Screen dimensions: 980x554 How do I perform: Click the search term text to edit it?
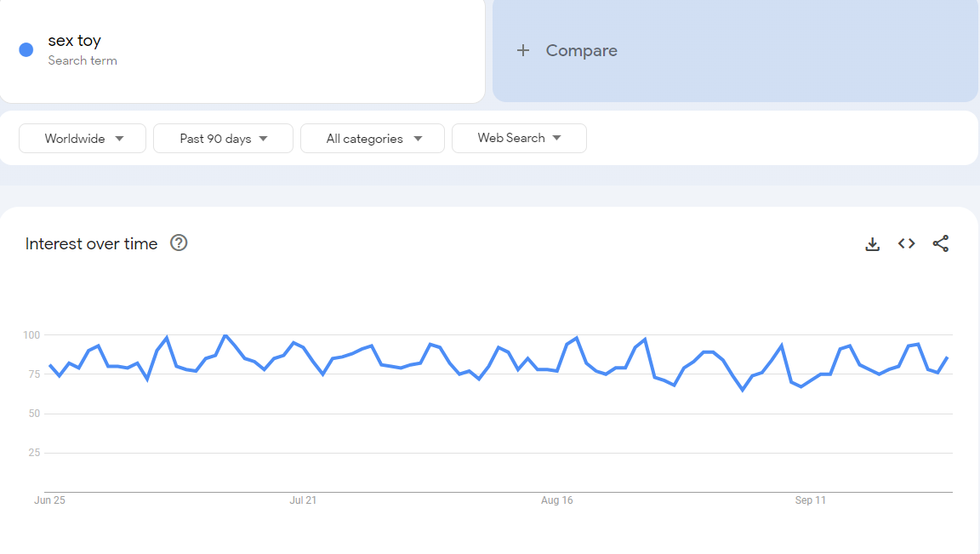tap(75, 41)
